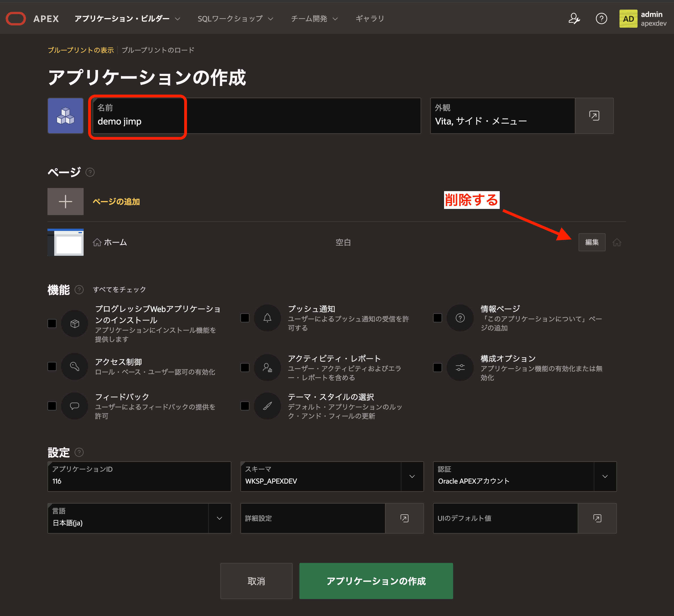Click the plus icon to add page
674x616 pixels.
[65, 202]
